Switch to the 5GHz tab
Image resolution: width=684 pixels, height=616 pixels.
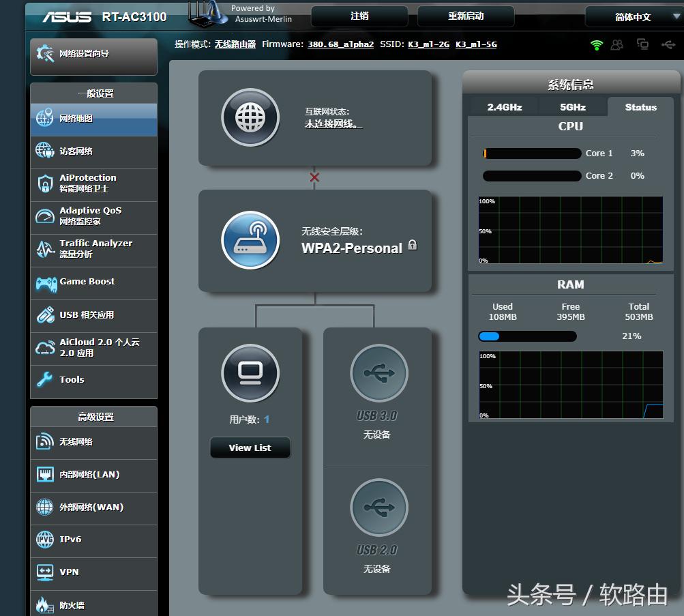[x=573, y=107]
